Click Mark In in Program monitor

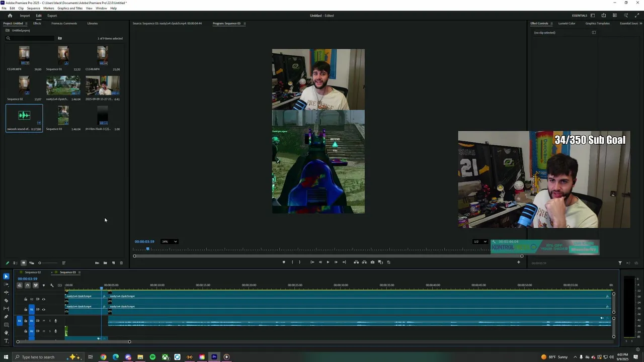pyautogui.click(x=292, y=262)
